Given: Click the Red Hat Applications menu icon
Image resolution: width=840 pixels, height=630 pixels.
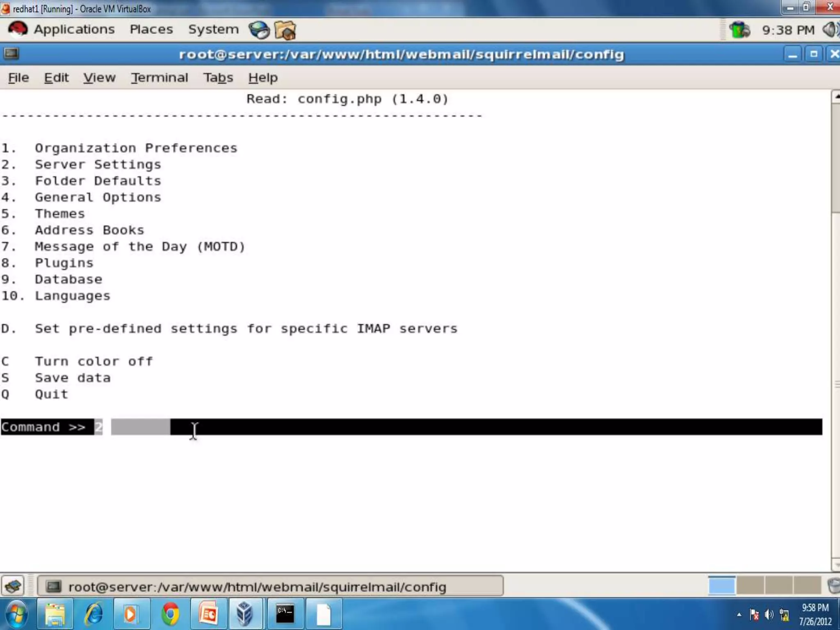Looking at the screenshot, I should click(18, 30).
